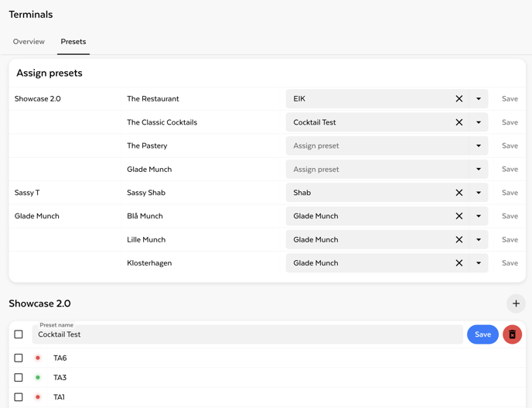Select the TA3 terminal checkbox
The width and height of the screenshot is (532, 408).
tap(19, 378)
